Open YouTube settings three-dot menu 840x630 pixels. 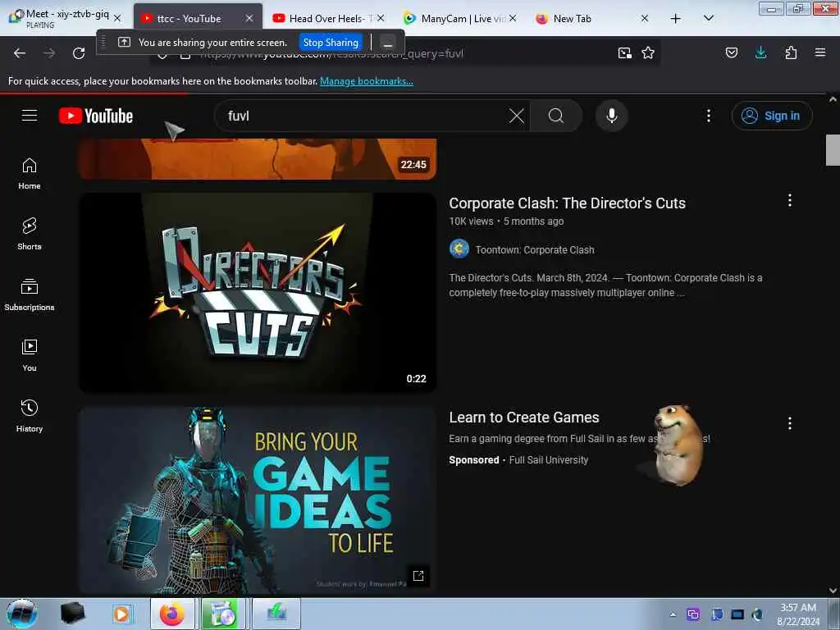(708, 116)
